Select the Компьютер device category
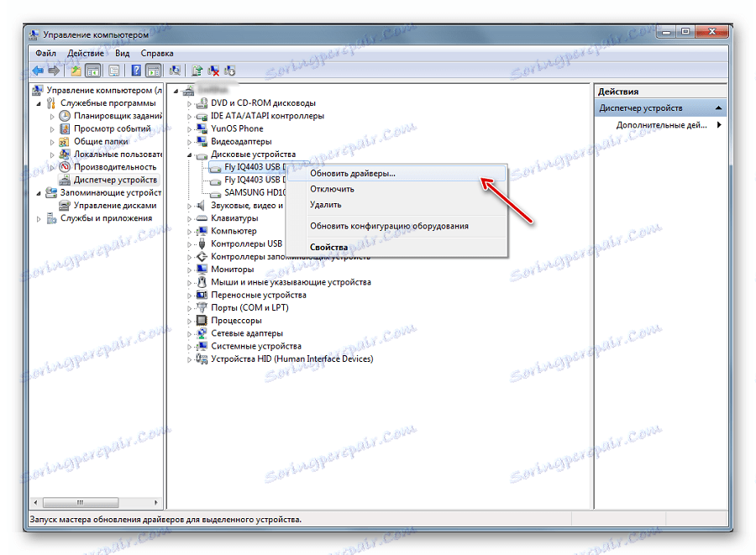The image size is (756, 555). (x=234, y=231)
